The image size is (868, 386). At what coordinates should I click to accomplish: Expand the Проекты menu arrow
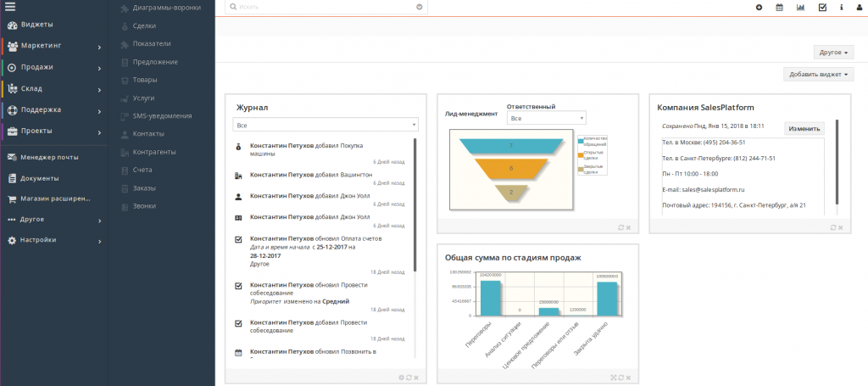[x=100, y=133]
